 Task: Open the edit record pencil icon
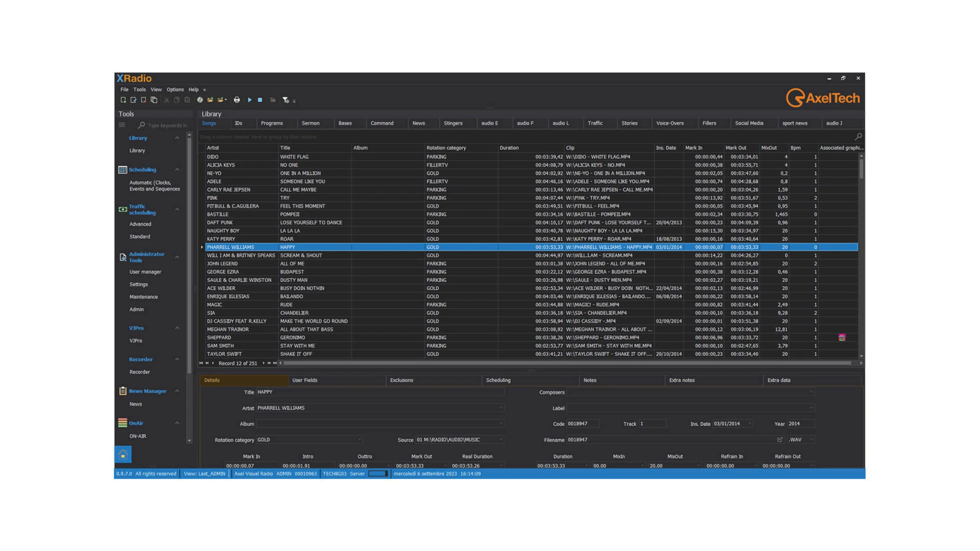(x=133, y=100)
